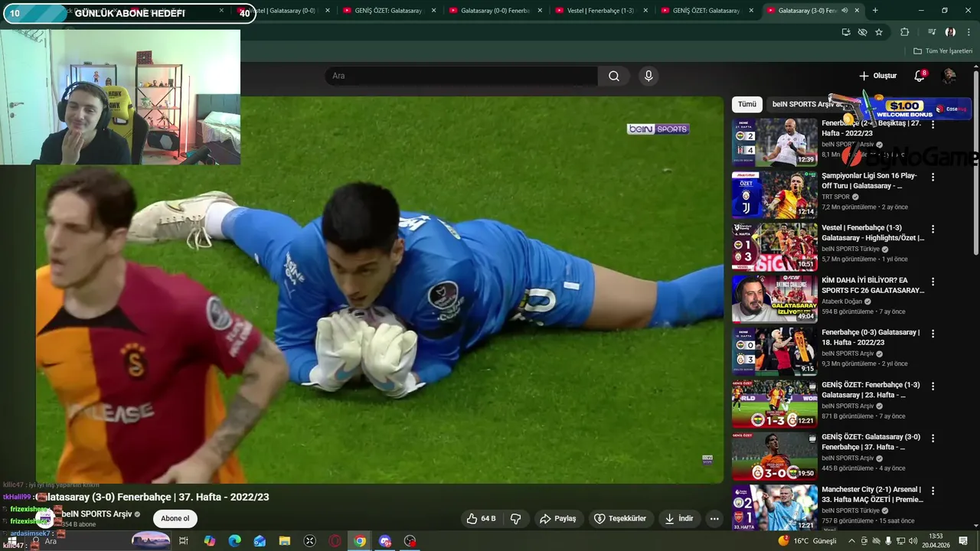Image resolution: width=980 pixels, height=551 pixels.
Task: Open options for Vestel Fenerbahçe (1-3) suggestion
Action: (x=933, y=229)
